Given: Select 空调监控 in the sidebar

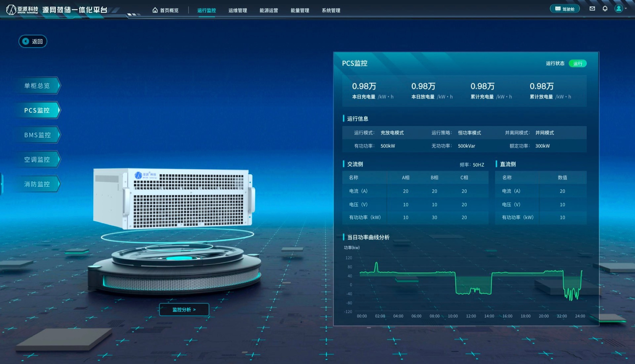Looking at the screenshot, I should (x=38, y=159).
